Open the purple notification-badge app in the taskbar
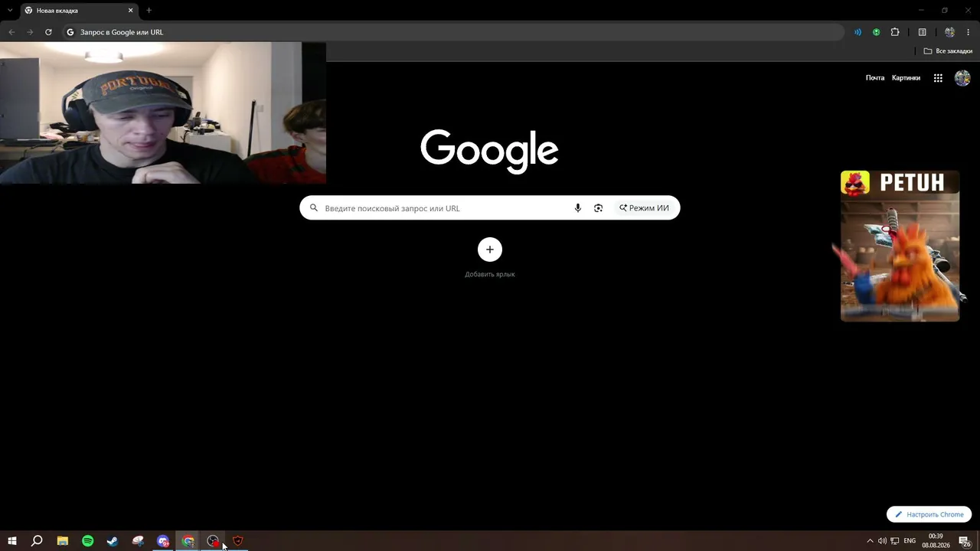980x551 pixels. [x=163, y=541]
